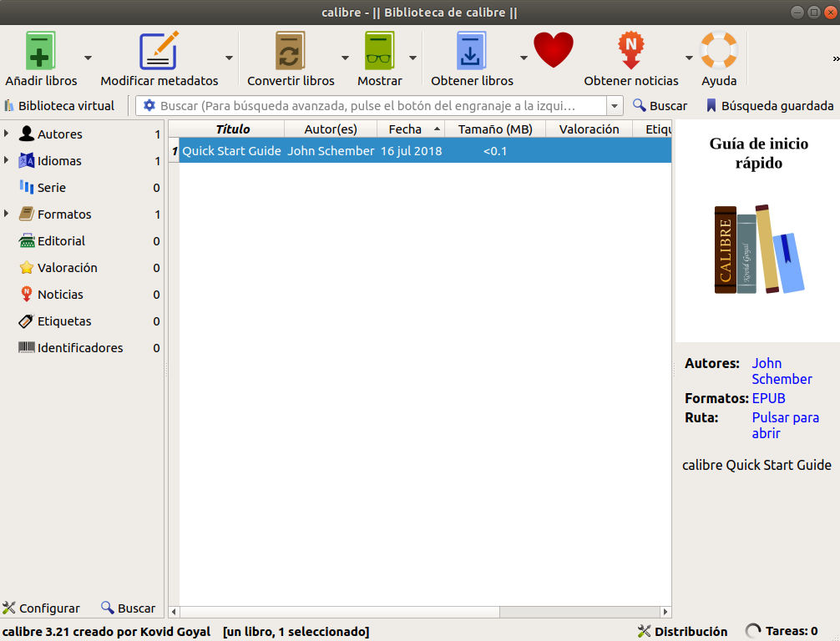The height and width of the screenshot is (641, 840).
Task: Sort by the Valoración column header
Action: (589, 129)
